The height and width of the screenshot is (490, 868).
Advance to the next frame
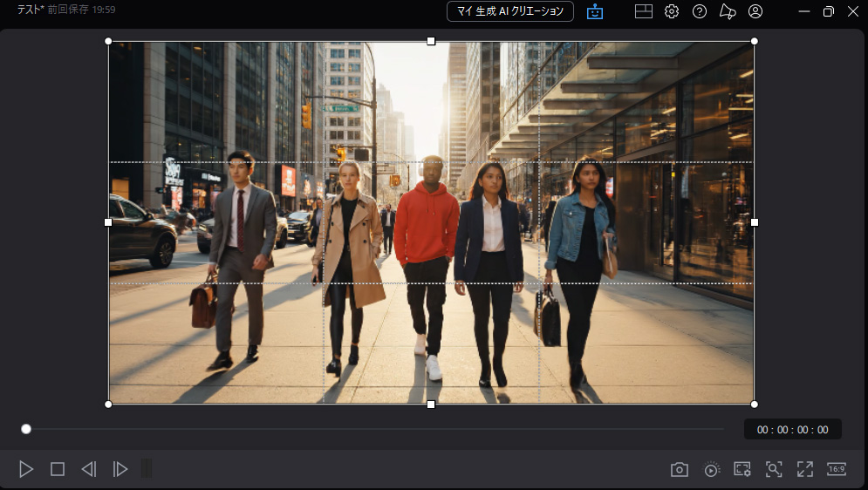click(120, 469)
